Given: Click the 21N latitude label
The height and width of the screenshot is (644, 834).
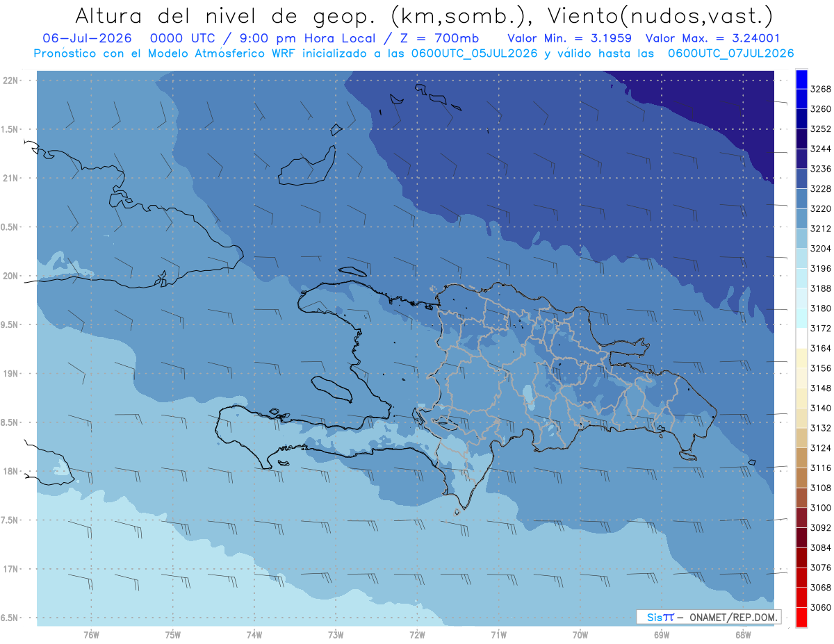Looking at the screenshot, I should tap(10, 179).
